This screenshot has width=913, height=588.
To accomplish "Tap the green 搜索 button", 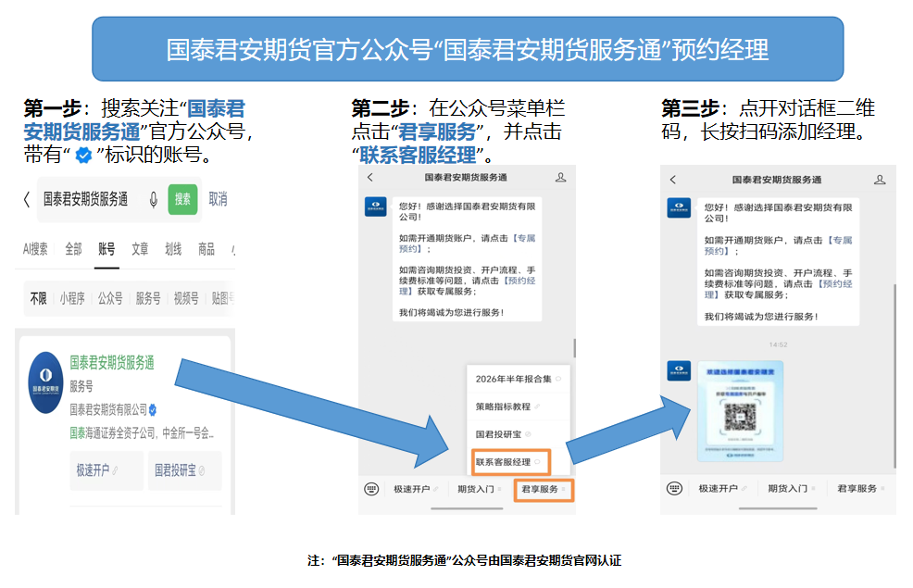I will [x=182, y=199].
